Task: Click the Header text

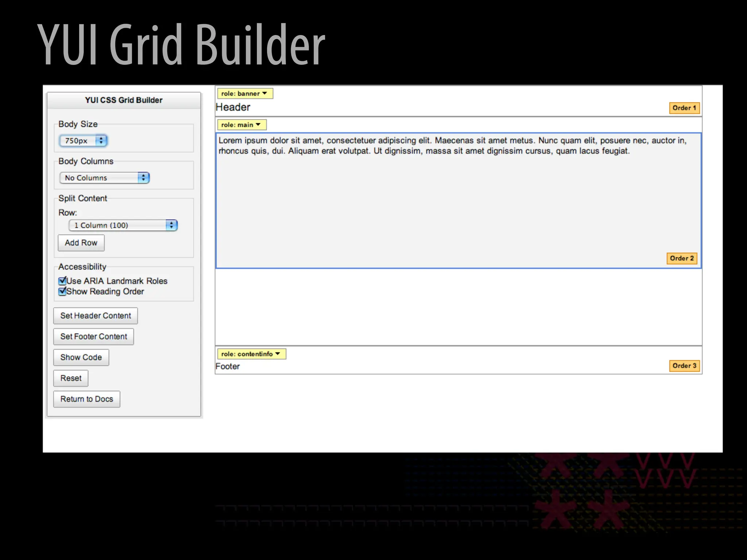Action: coord(233,107)
